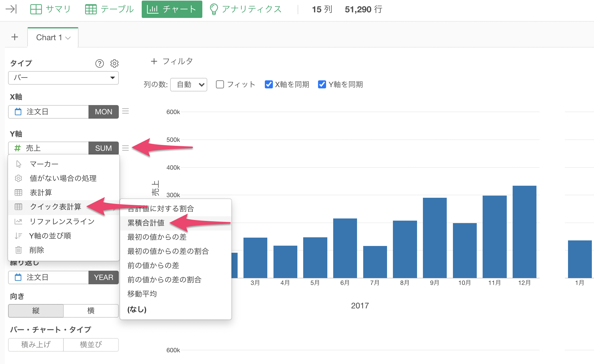The image size is (594, 364).
Task: Click the line-chart icon beside リファレンスライン
Action: pyautogui.click(x=18, y=221)
